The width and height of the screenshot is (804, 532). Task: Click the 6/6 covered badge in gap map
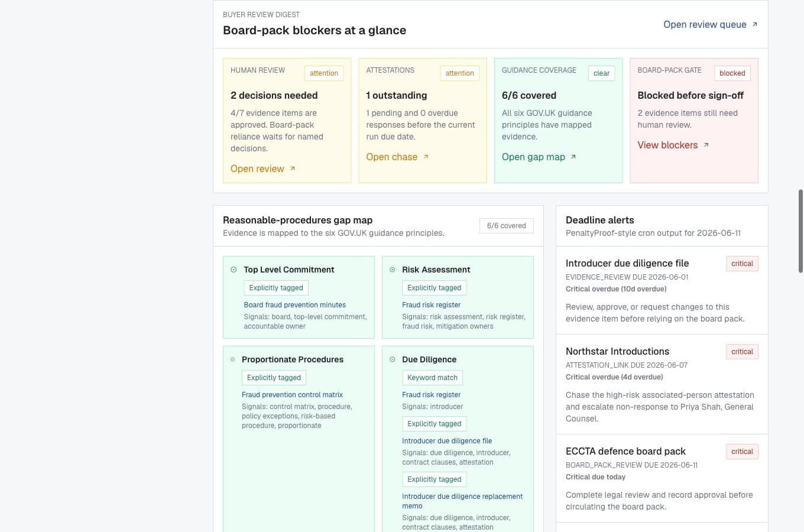506,226
